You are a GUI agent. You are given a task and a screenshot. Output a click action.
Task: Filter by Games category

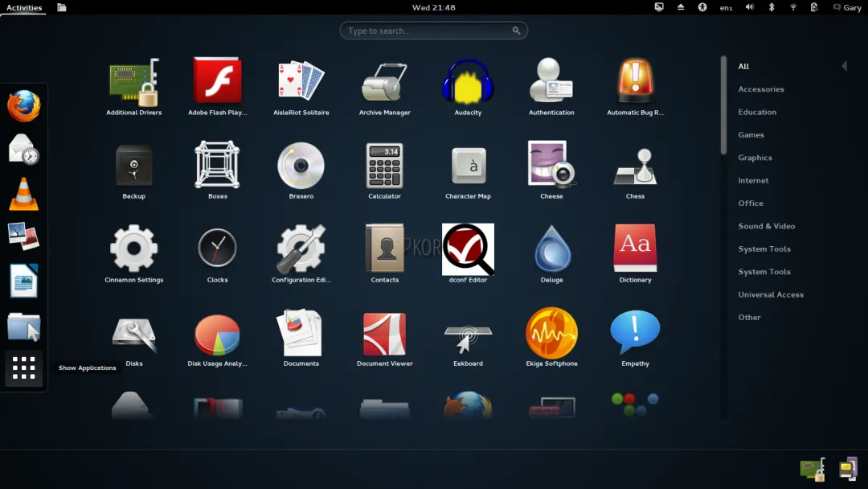(x=751, y=134)
